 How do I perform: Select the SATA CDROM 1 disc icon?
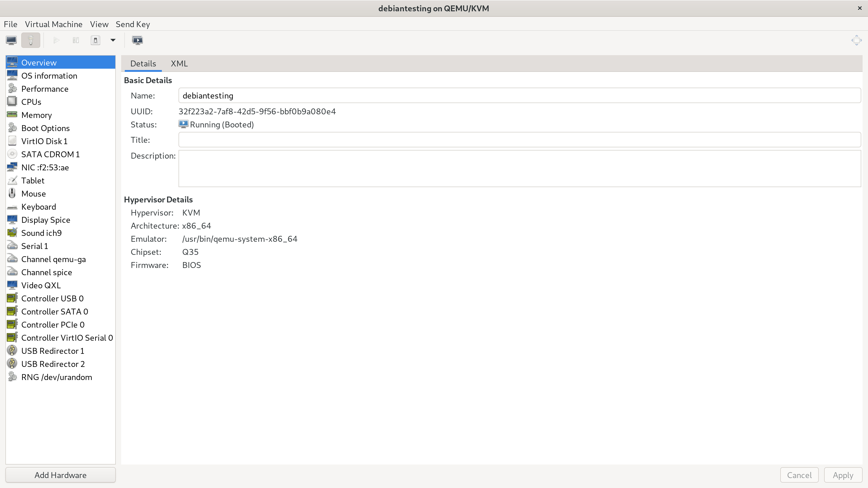point(12,154)
